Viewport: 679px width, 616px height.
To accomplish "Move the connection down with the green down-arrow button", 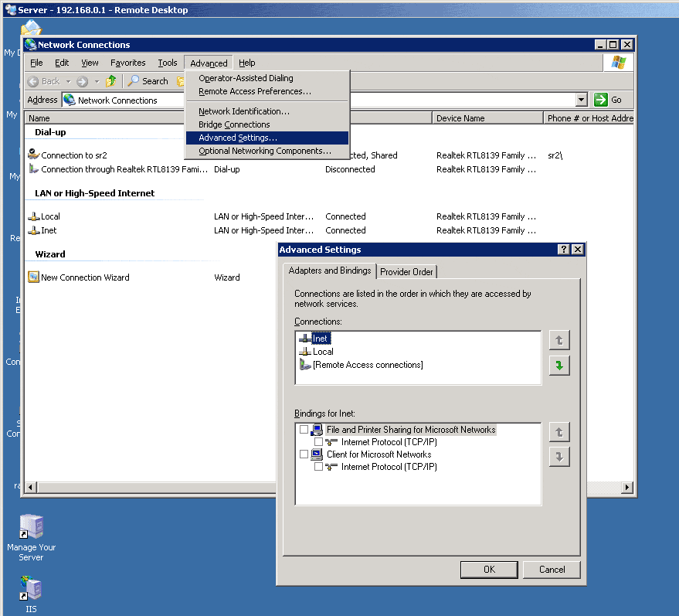I will point(559,366).
